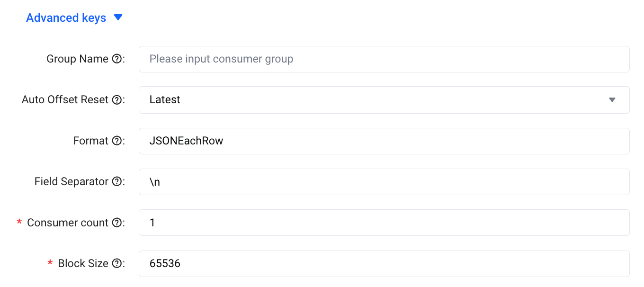Click the Field Separator label text
The height and width of the screenshot is (287, 644).
pos(72,182)
